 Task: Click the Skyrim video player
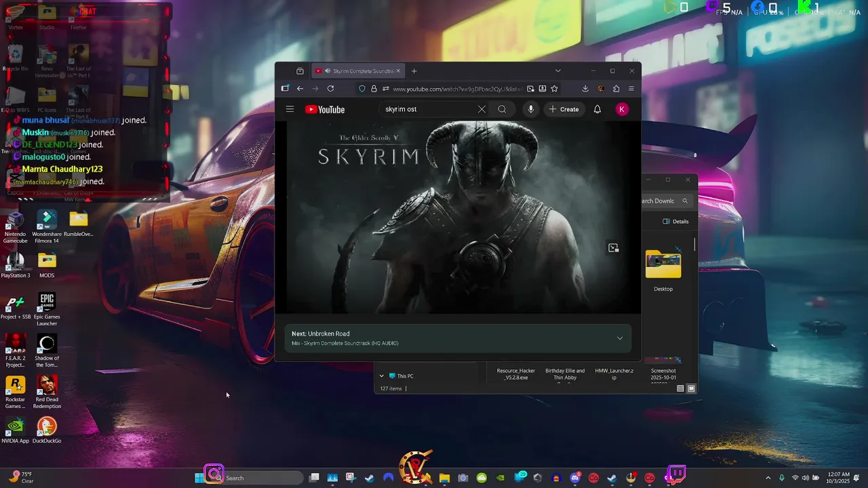click(x=458, y=218)
